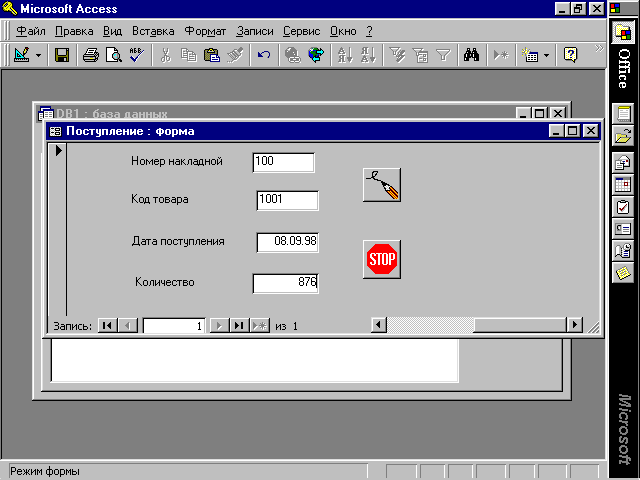The height and width of the screenshot is (480, 640).
Task: Apply Filter by Selection
Action: tap(397, 55)
